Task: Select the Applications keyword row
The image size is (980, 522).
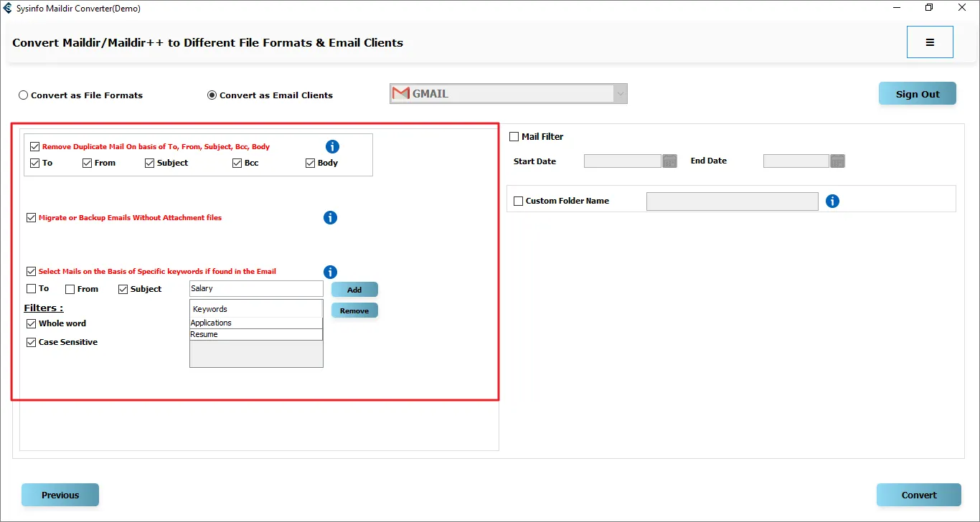Action: (x=255, y=323)
